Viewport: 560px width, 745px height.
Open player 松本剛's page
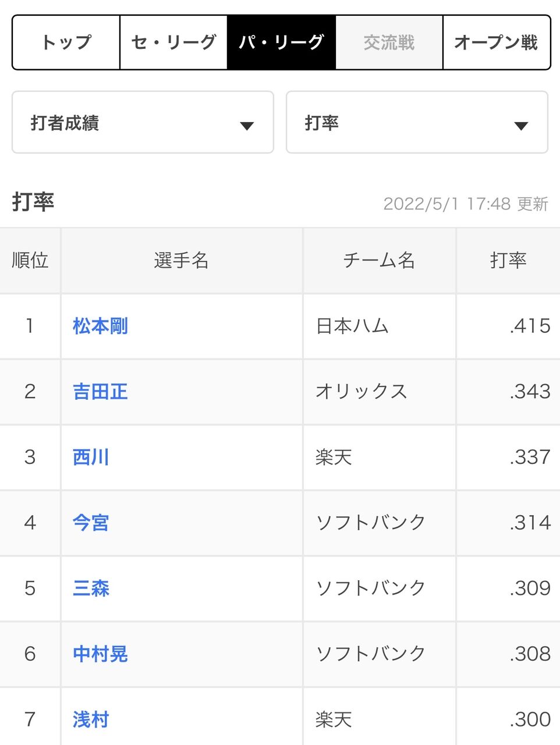pyautogui.click(x=100, y=326)
